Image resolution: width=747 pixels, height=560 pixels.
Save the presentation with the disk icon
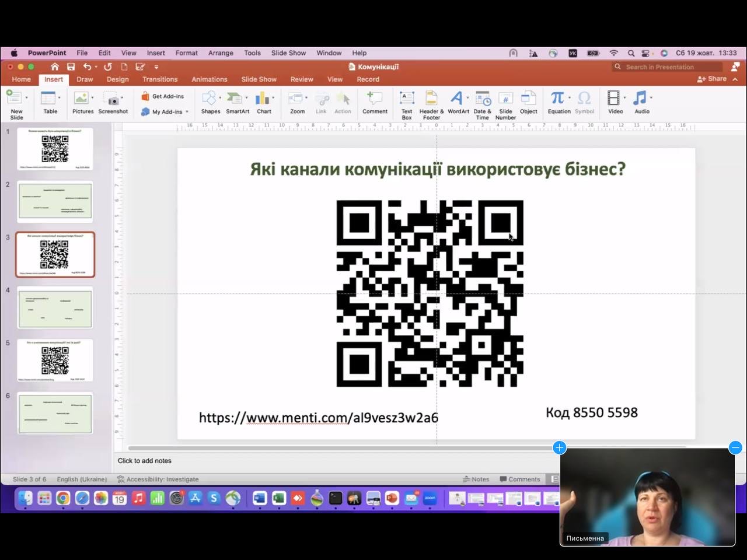[x=71, y=66]
